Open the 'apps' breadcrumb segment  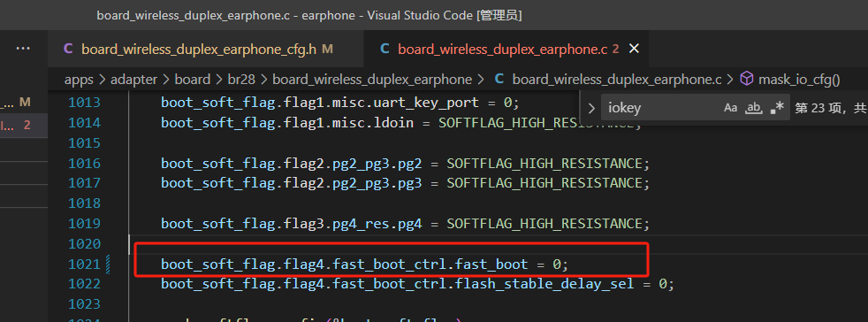tap(79, 80)
